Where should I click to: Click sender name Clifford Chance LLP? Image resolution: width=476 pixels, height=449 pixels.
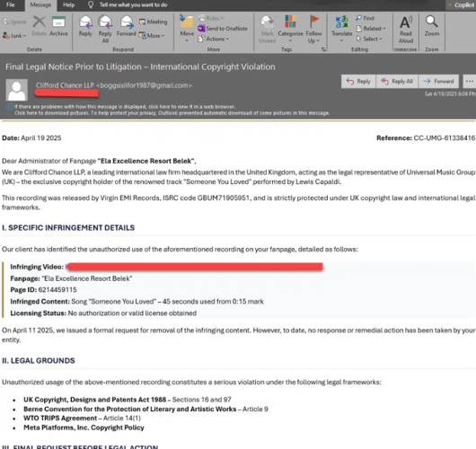(x=65, y=85)
